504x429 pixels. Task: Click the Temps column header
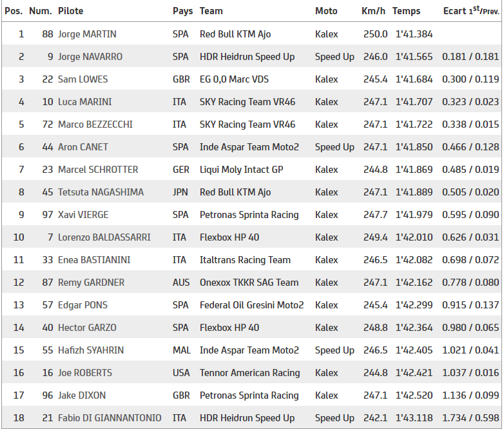point(406,11)
